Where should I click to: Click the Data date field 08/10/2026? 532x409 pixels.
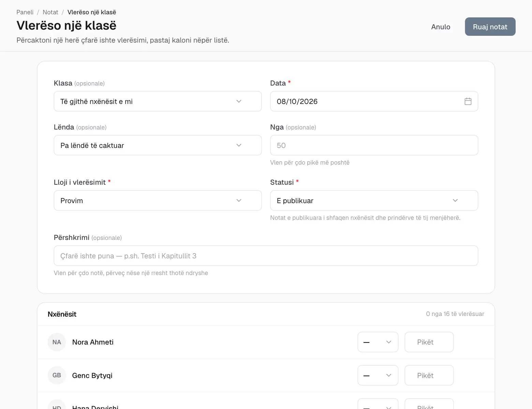pos(374,101)
